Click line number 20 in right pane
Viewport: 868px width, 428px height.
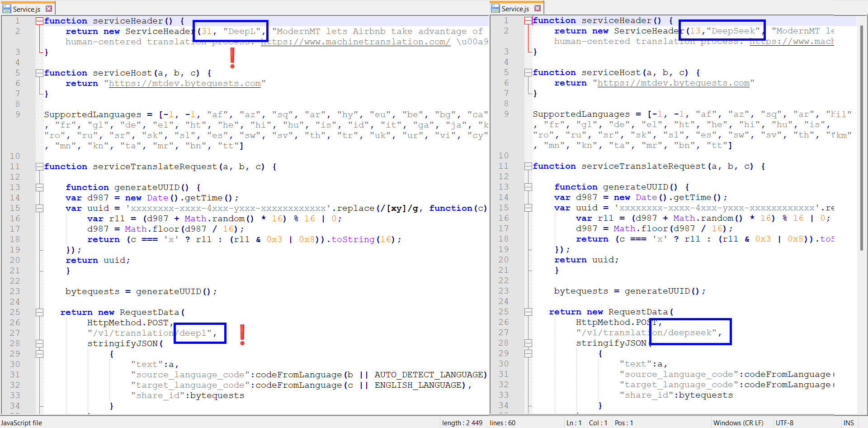pos(503,260)
